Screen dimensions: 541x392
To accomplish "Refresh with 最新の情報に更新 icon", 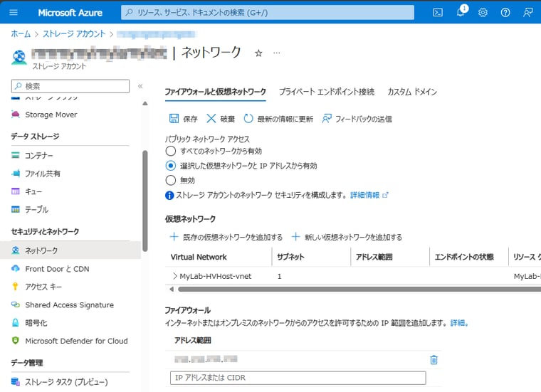I will [248, 119].
